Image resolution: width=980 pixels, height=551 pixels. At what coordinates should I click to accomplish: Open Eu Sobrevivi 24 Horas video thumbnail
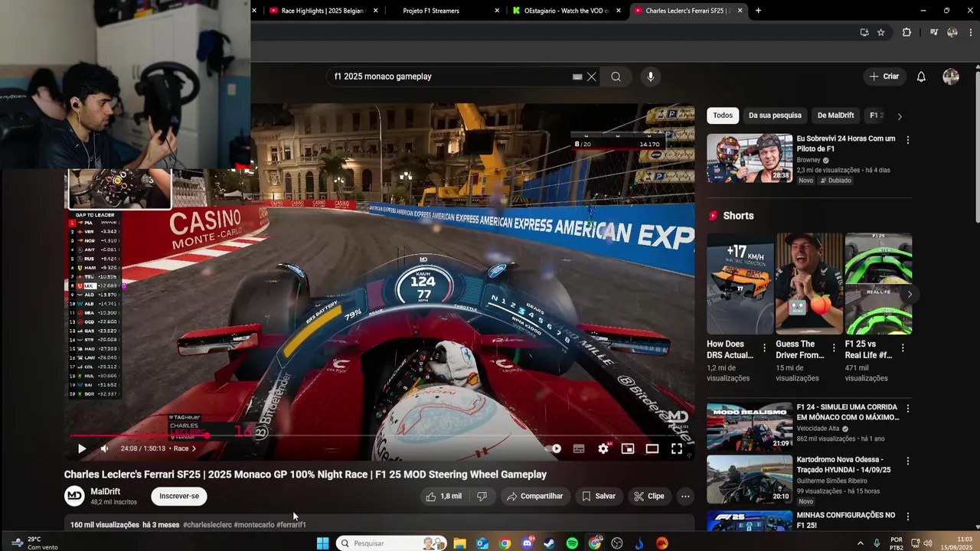click(x=750, y=158)
